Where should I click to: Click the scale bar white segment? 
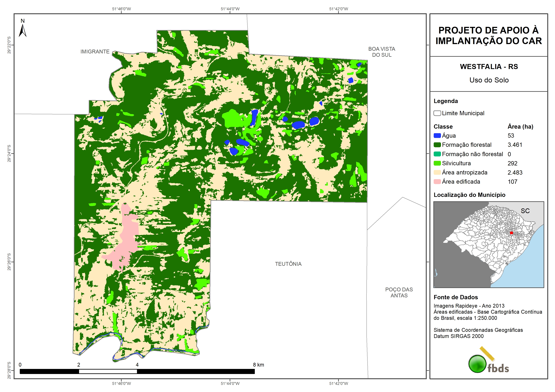pyautogui.click(x=108, y=371)
